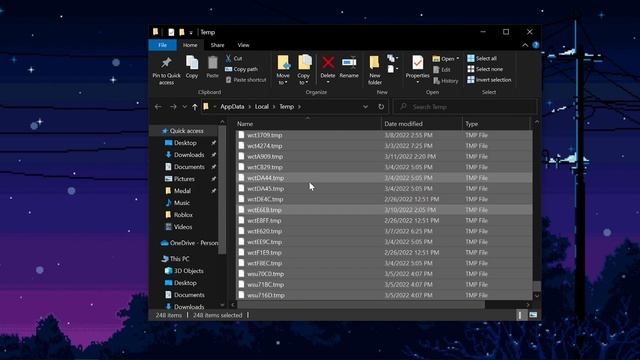Open the blue Help icon
The width and height of the screenshot is (640, 360).
coord(536,45)
